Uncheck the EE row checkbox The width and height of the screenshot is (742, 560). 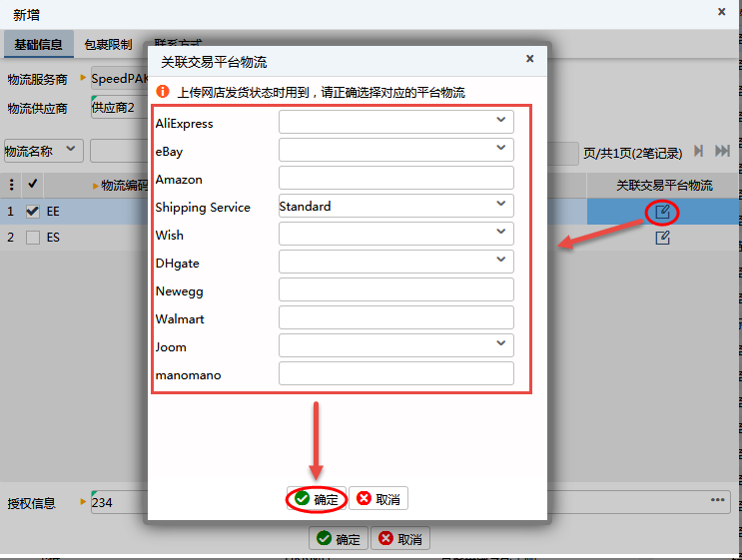pos(33,212)
